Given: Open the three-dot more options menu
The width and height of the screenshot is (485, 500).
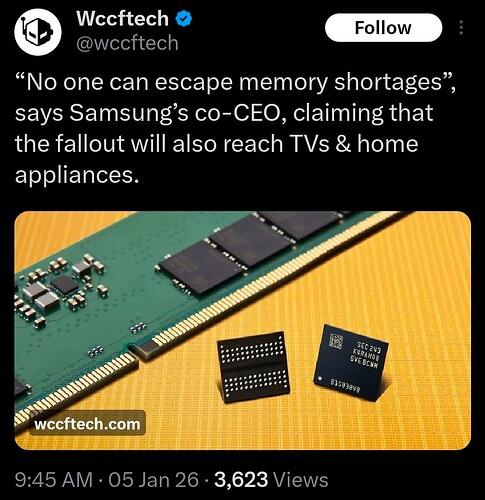Looking at the screenshot, I should coord(461,28).
